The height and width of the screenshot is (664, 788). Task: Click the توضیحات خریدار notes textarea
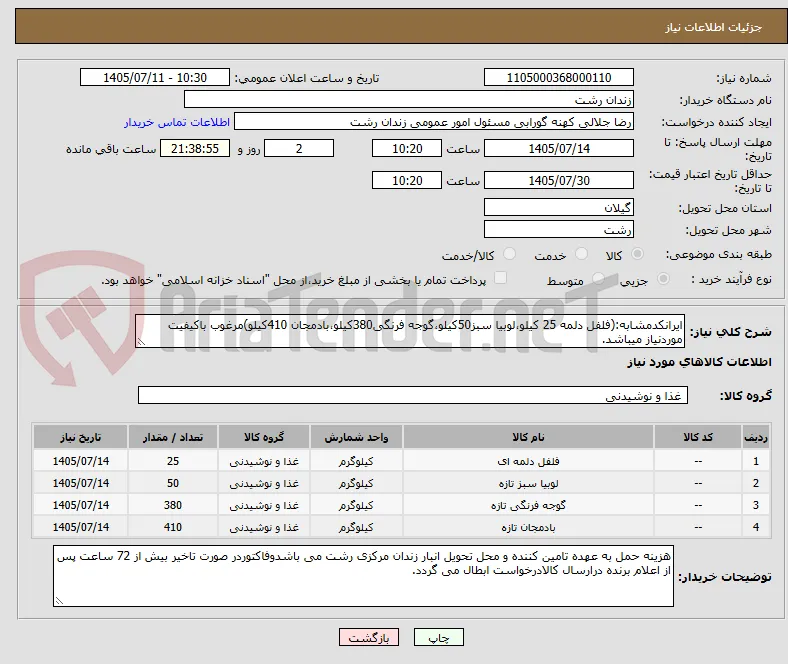363,576
